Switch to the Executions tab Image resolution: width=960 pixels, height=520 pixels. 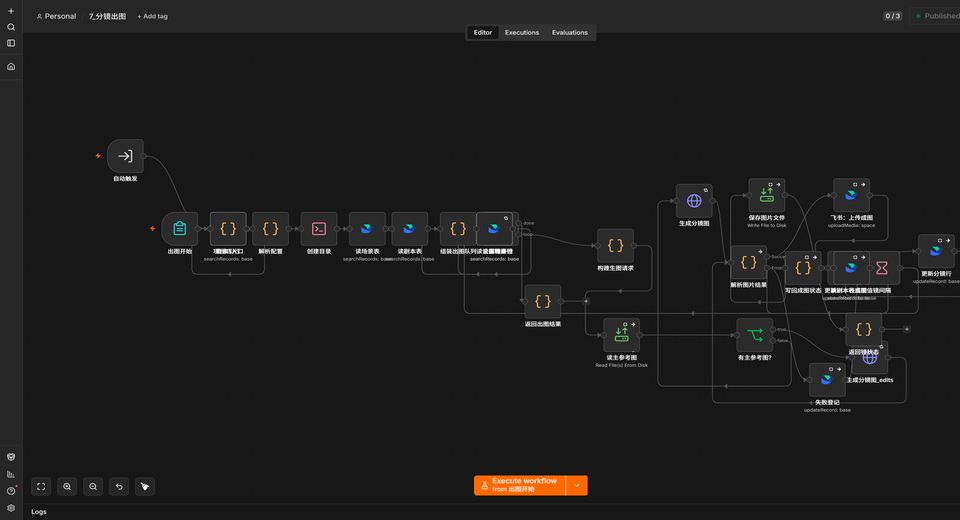coord(522,32)
